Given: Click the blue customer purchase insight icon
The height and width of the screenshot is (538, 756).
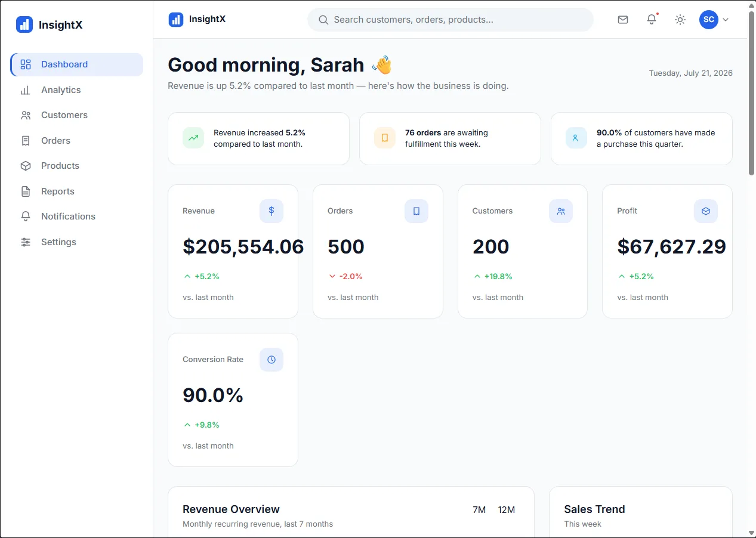Looking at the screenshot, I should coord(576,138).
